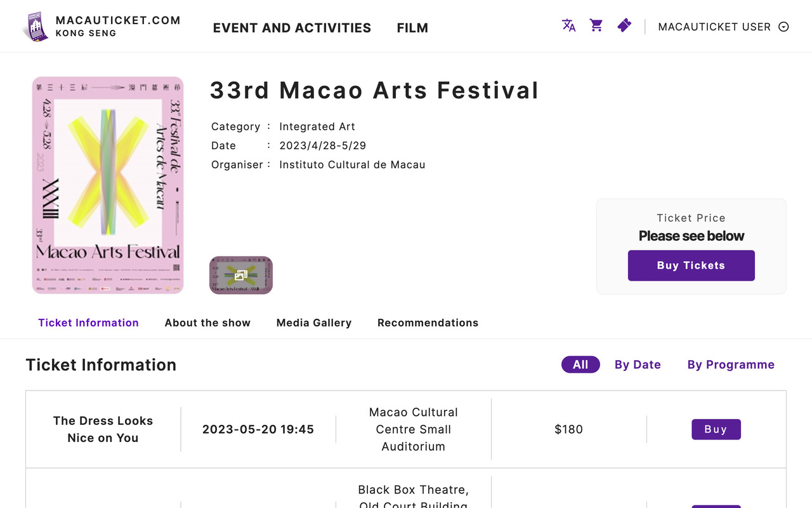Click the Ticket Information section heading
The height and width of the screenshot is (508, 812).
tap(101, 364)
